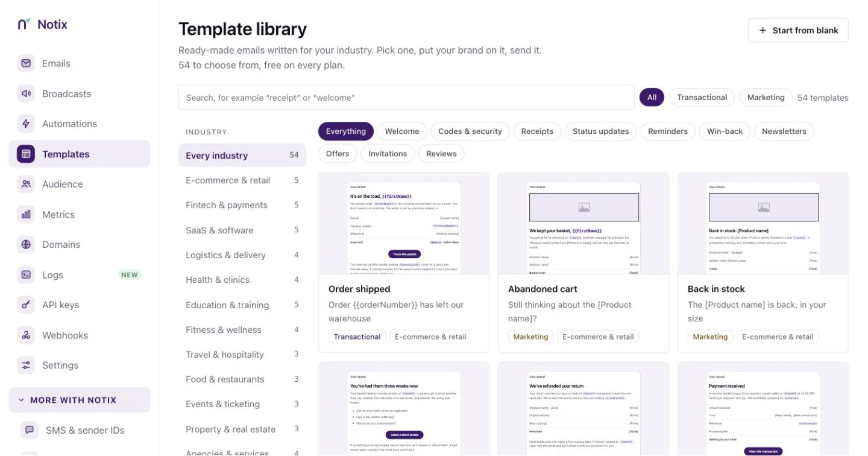Image resolution: width=868 pixels, height=456 pixels.
Task: Select the Everything category chip
Action: click(x=346, y=131)
